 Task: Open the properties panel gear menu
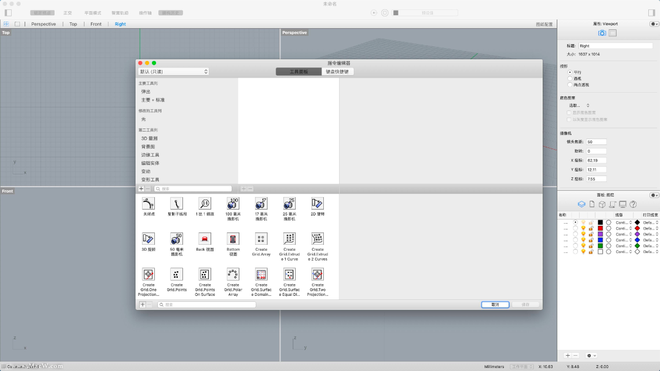(654, 24)
